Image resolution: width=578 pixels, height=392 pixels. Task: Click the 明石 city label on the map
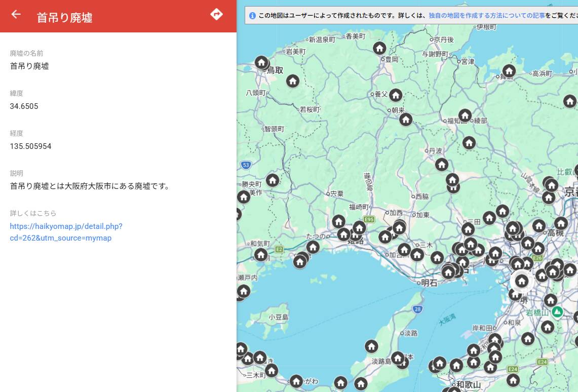(429, 283)
